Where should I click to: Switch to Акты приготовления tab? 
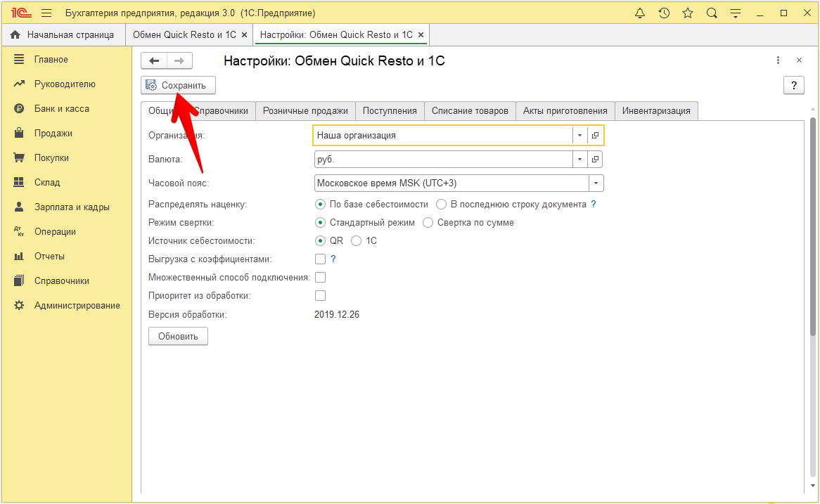(x=565, y=111)
